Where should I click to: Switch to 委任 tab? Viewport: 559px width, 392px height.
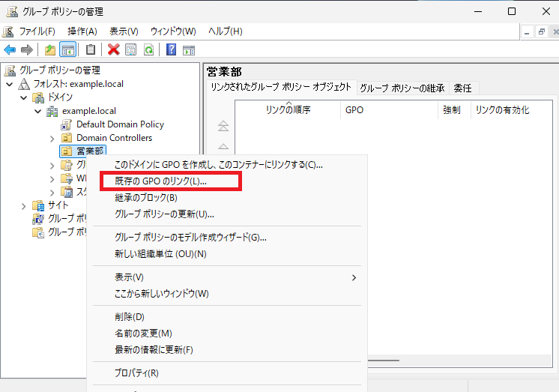point(463,88)
